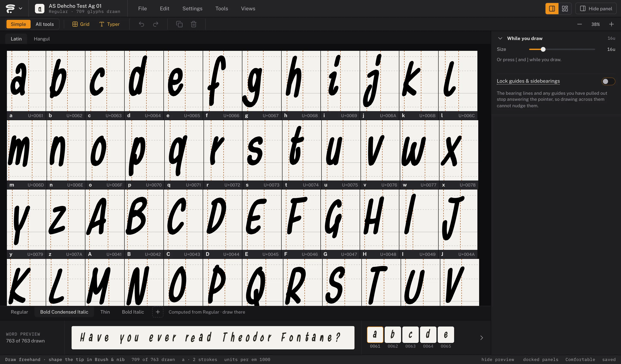Viewport: 621px width, 364px height.
Task: Click the redo arrow icon
Action: click(x=156, y=24)
